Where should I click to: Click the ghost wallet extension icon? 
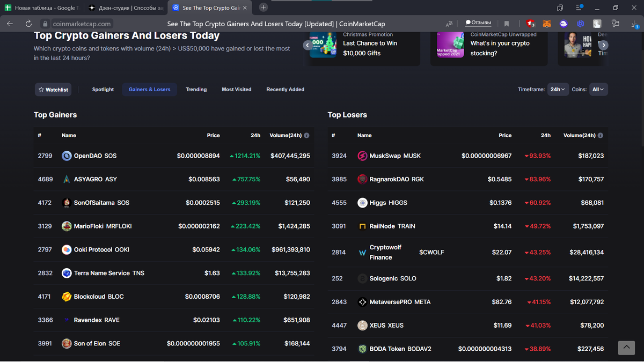coord(563,24)
